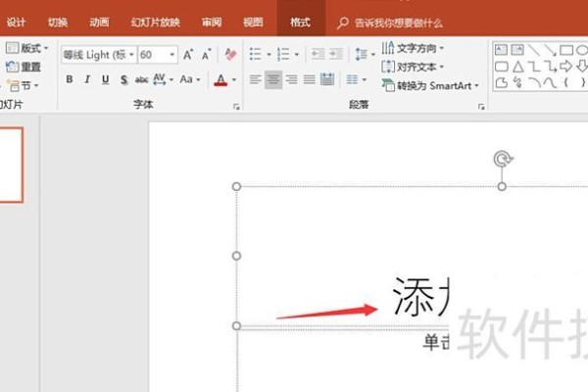Justify the text
588x392 pixels.
310,79
